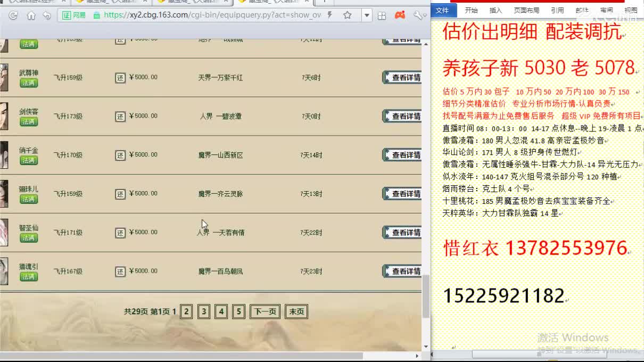Click line 烟雨楼台:克土队4个号 in Word
The height and width of the screenshot is (362, 644).
[x=486, y=188]
